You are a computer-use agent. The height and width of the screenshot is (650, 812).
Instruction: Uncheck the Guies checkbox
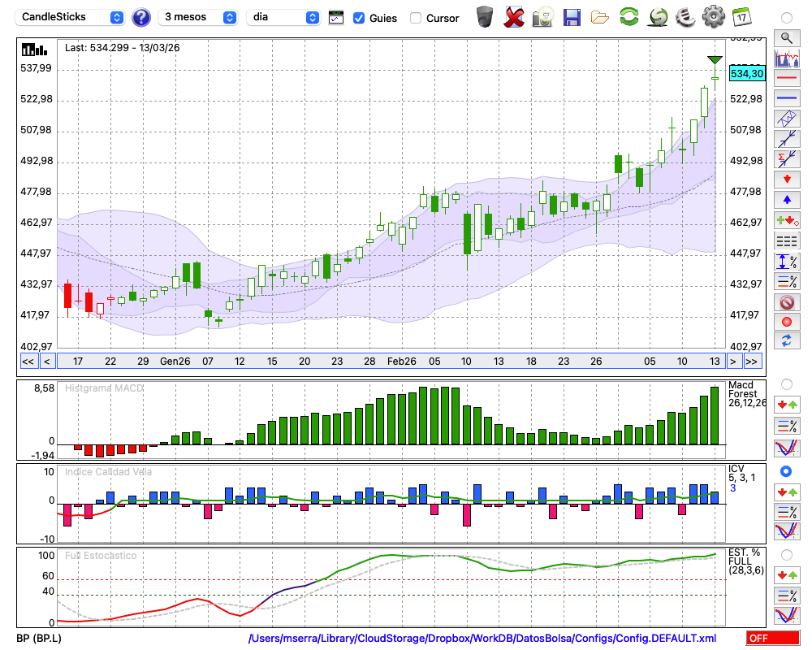[359, 18]
